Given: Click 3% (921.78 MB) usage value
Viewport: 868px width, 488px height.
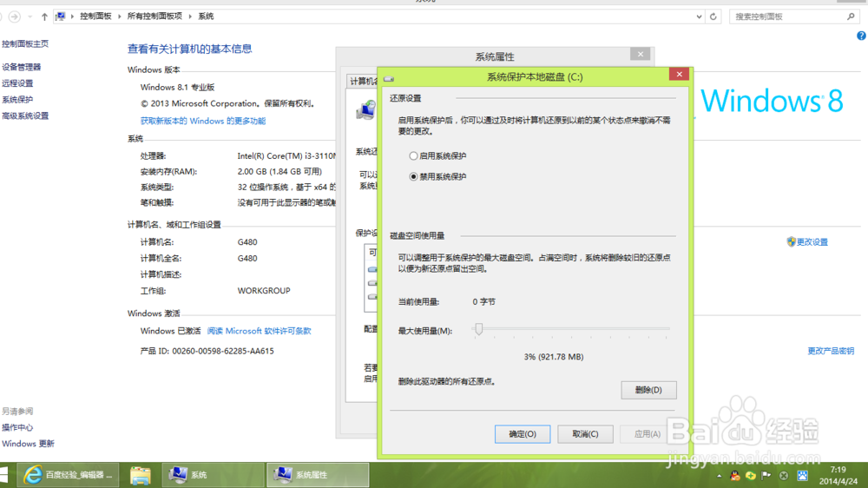Looking at the screenshot, I should click(554, 357).
